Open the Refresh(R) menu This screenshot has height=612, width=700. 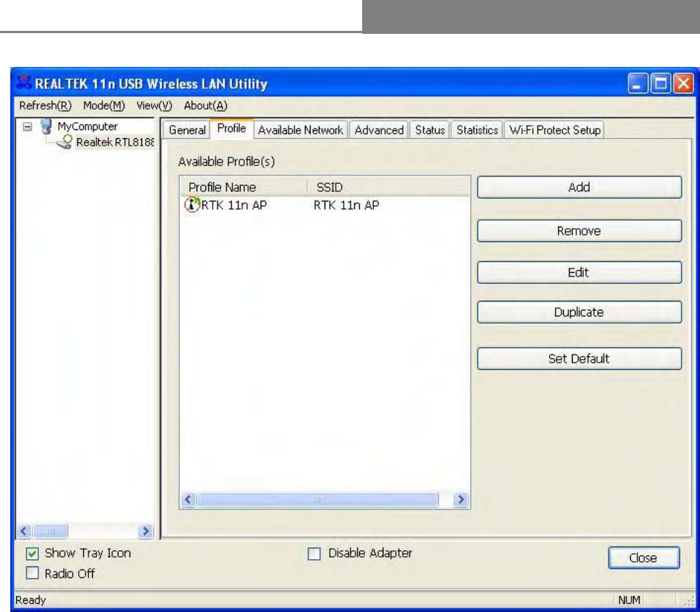click(x=45, y=106)
